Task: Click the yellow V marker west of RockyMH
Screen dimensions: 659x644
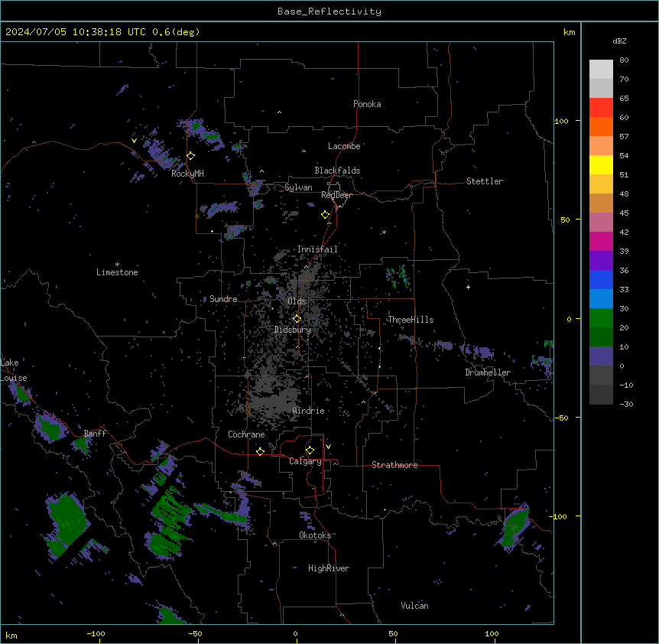Action: click(x=134, y=141)
